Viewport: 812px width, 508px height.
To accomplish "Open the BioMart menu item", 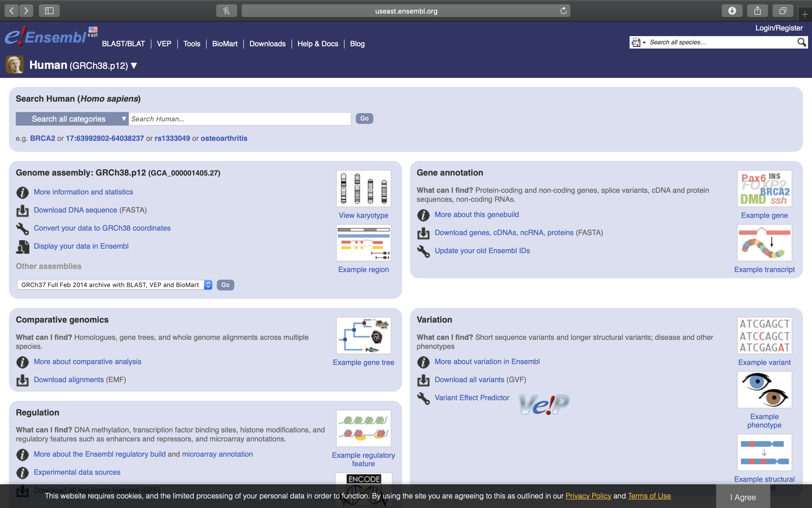I will pos(225,44).
